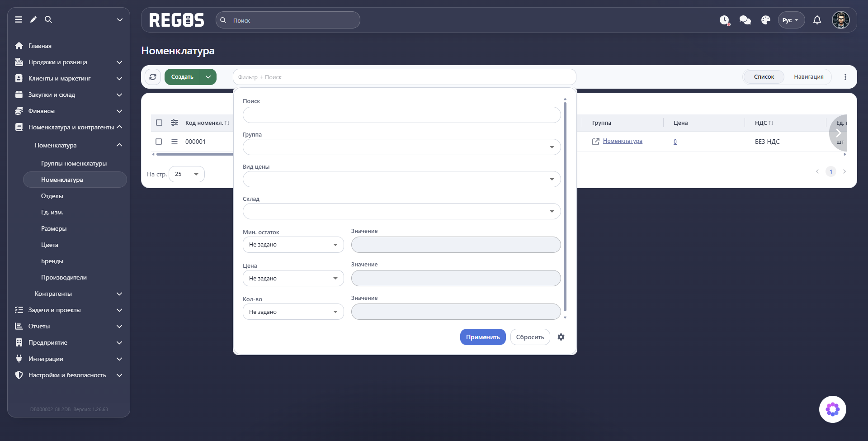Screen dimensions: 868x441
Task: Check the row 000001 checkbox
Action: point(159,142)
